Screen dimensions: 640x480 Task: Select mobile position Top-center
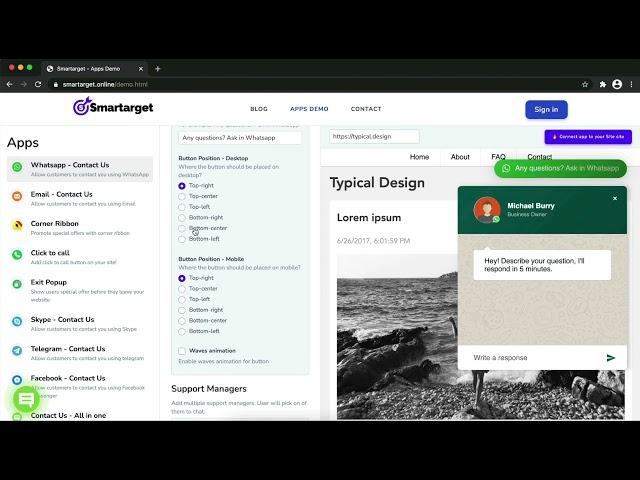click(x=182, y=289)
